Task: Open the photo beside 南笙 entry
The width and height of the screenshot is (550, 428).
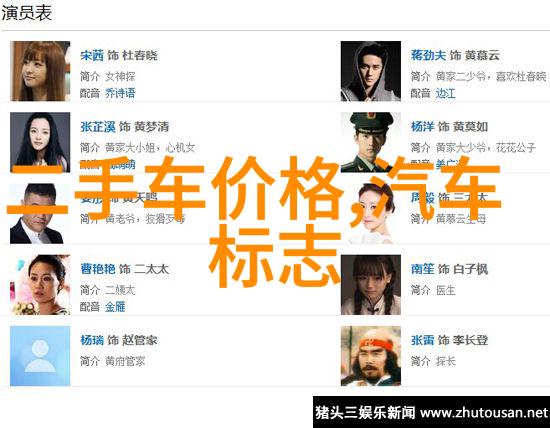Action: (371, 285)
